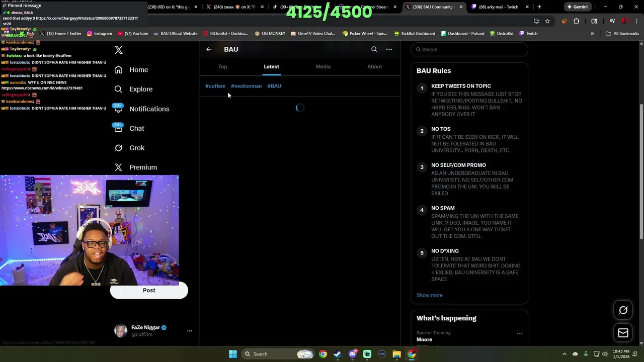Viewport: 644px width, 362px height.
Task: Filter by the #BAU hashtag
Action: coord(274,86)
